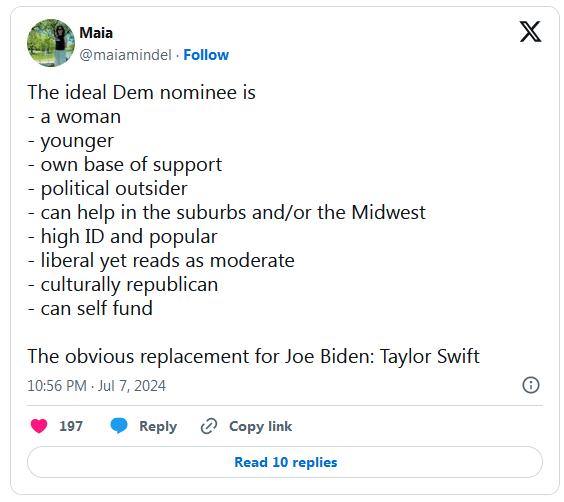Click the "political outsider" line
This screenshot has width=564, height=502.
coord(108,189)
